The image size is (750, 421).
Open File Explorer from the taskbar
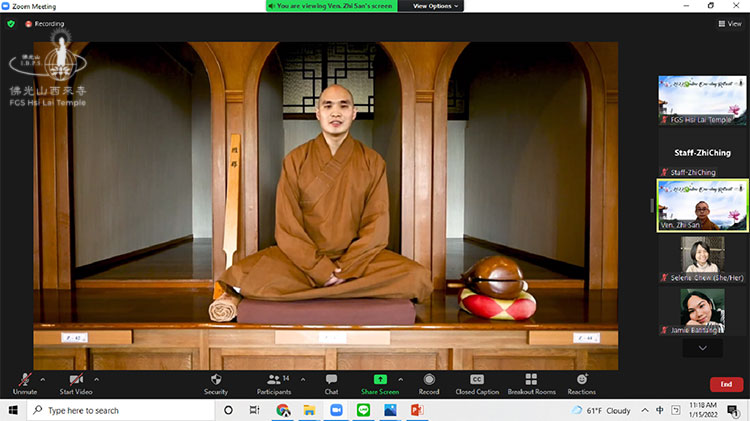[x=309, y=410]
